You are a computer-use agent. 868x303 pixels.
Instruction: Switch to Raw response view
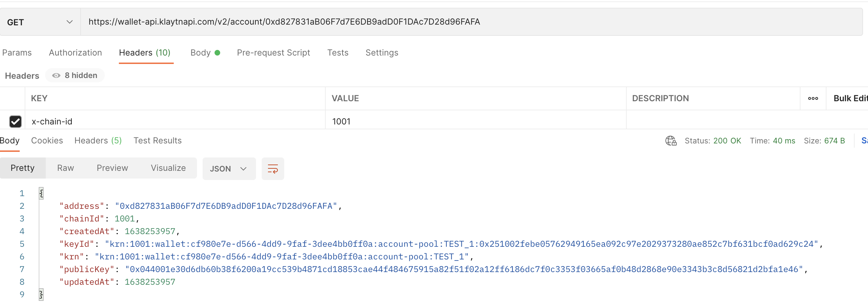coord(65,168)
